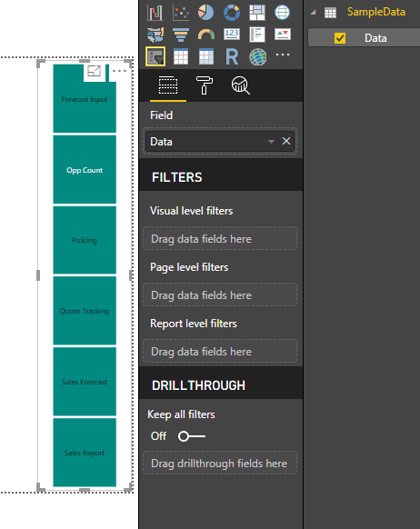420x529 pixels.
Task: Select the donut chart visualization
Action: coord(232,13)
